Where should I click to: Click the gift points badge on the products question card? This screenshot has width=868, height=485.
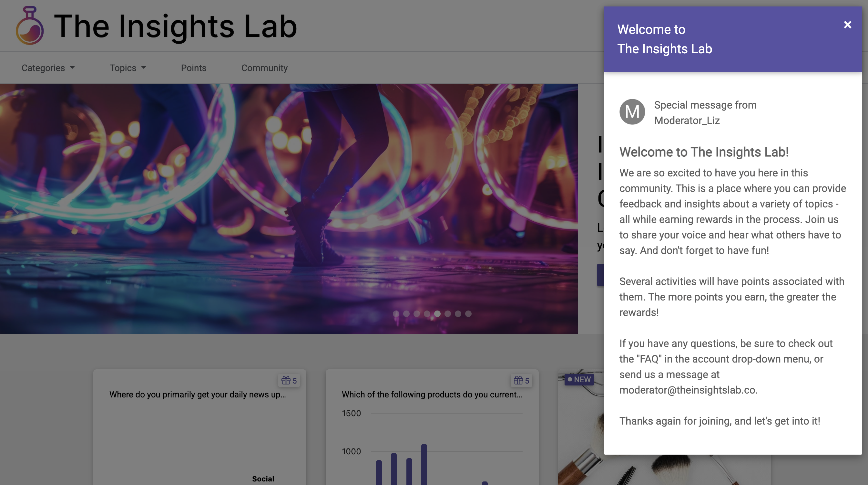point(521,380)
